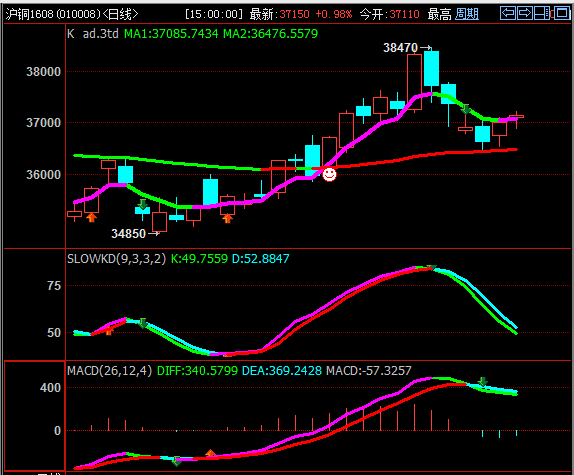
Task: Click the MA2 value text in green
Action: tap(271, 34)
